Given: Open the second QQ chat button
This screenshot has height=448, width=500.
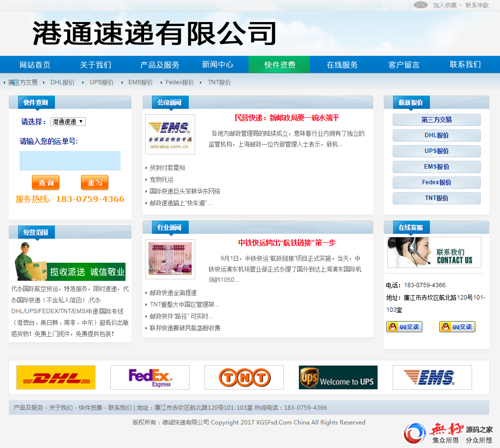Looking at the screenshot, I should (457, 327).
